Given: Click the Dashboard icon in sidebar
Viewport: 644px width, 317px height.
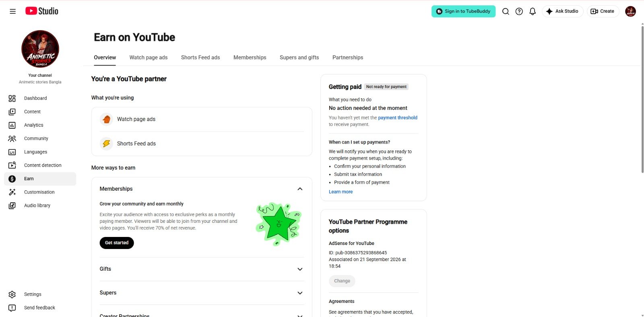Looking at the screenshot, I should coord(12,98).
